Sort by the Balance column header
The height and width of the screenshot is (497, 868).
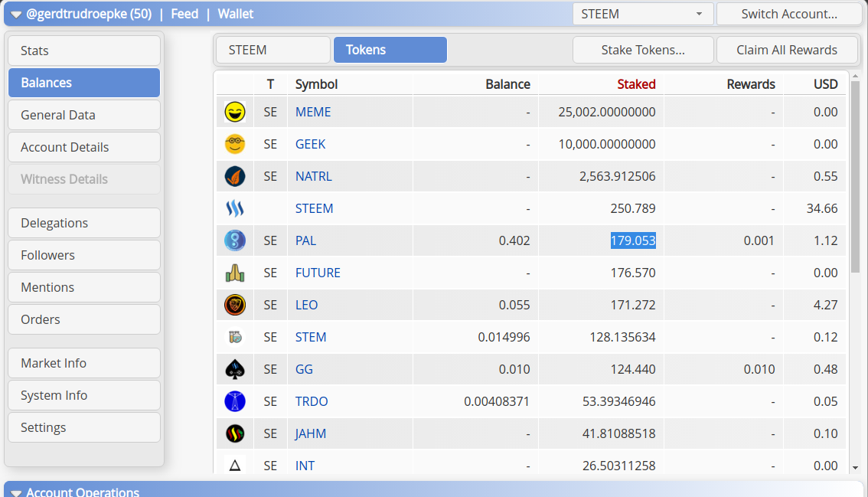507,84
